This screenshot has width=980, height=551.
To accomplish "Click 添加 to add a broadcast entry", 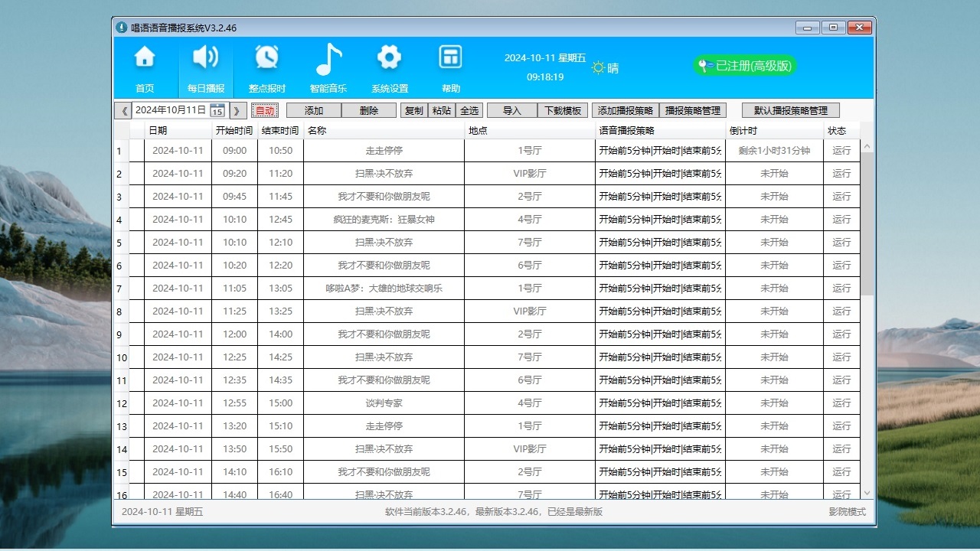I will [x=314, y=110].
